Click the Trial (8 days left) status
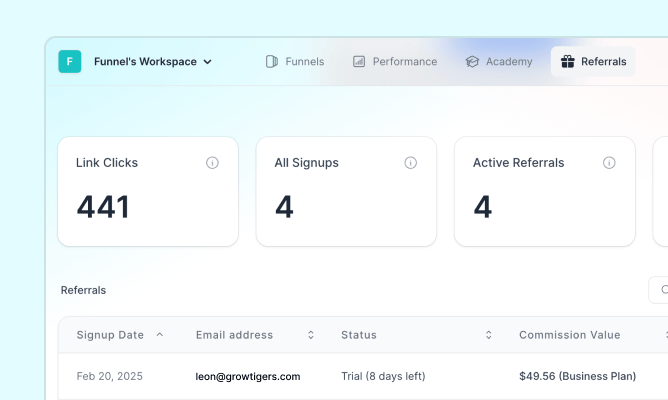This screenshot has height=400, width=668. [x=383, y=376]
